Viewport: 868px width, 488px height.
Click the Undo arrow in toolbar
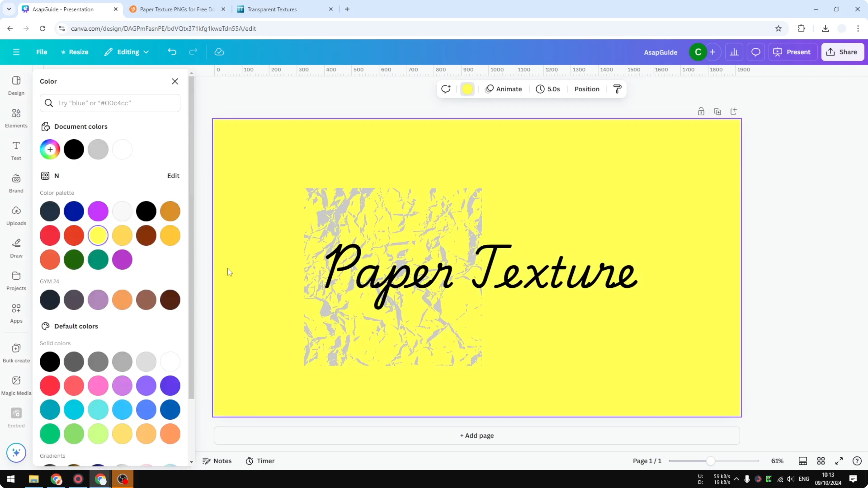click(x=172, y=52)
